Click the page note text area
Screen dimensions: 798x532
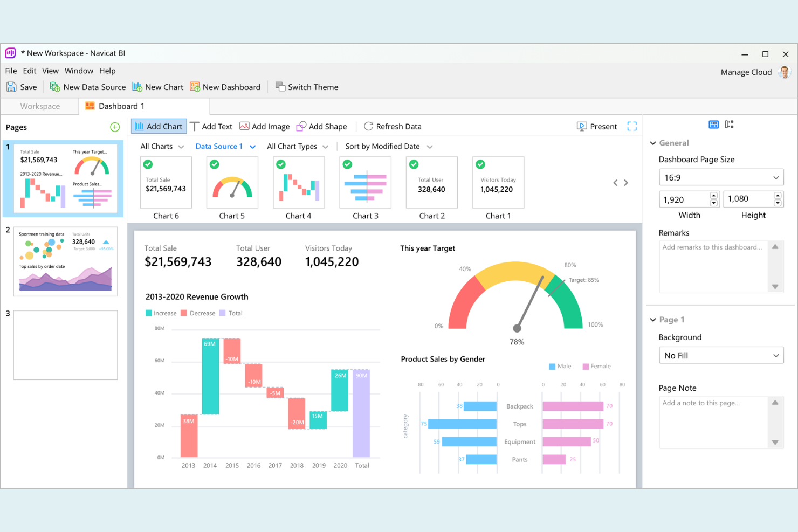[713, 422]
